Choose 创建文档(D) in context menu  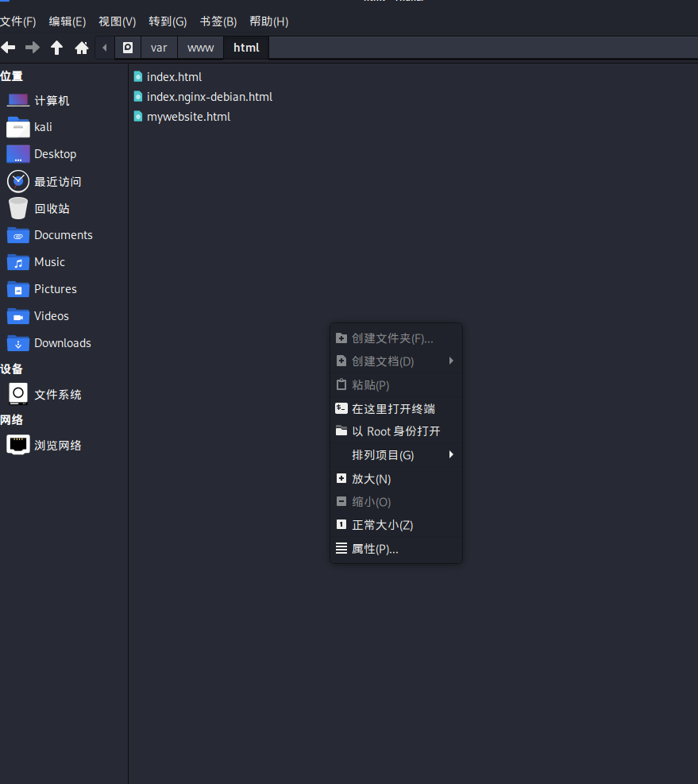point(396,361)
